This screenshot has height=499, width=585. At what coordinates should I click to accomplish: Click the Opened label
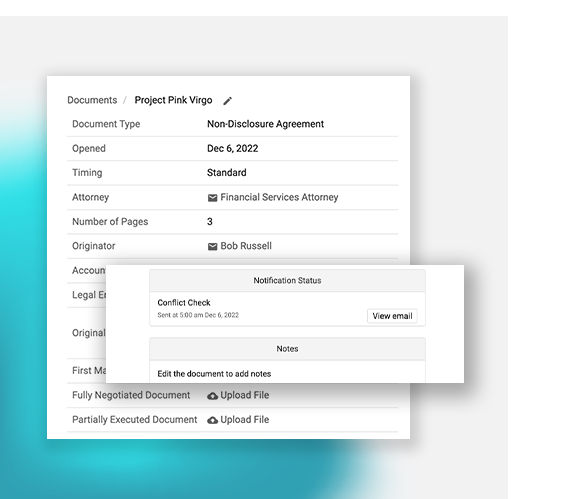(x=89, y=149)
